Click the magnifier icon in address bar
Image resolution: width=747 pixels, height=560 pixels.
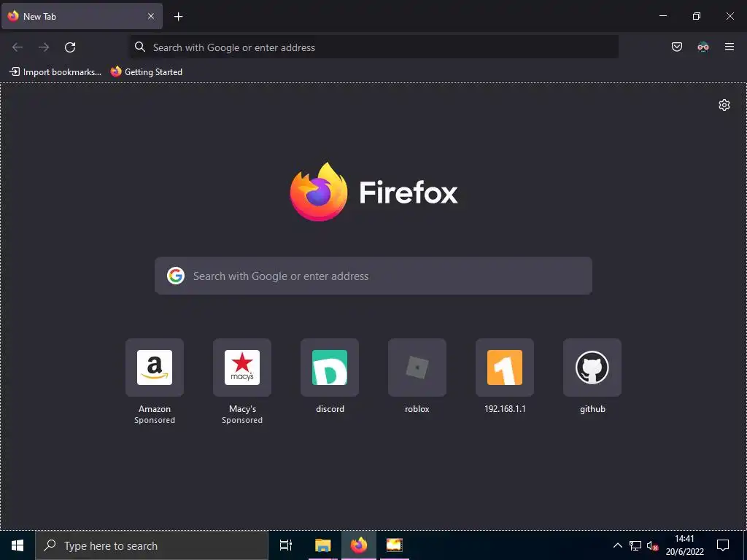click(139, 47)
